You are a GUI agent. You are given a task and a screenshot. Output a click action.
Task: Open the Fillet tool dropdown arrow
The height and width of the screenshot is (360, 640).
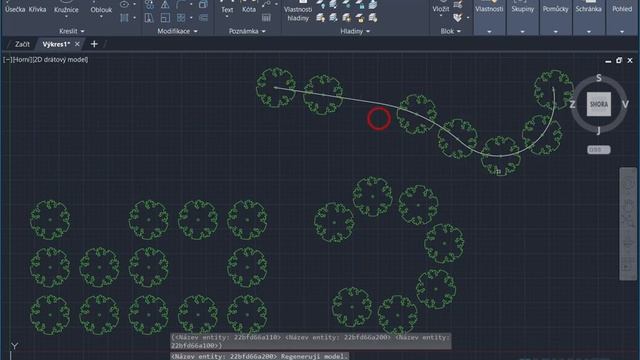191,5
